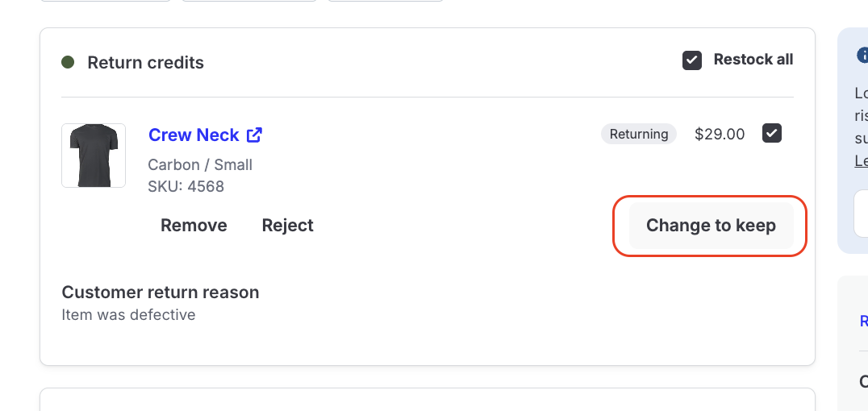This screenshot has height=411, width=868.
Task: Toggle the Crew Neck item restock checkbox
Action: point(772,134)
